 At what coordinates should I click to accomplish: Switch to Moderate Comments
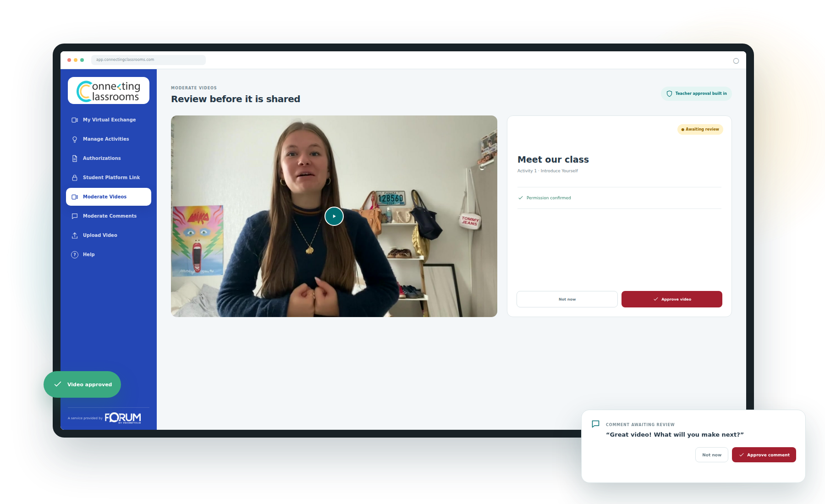point(109,216)
